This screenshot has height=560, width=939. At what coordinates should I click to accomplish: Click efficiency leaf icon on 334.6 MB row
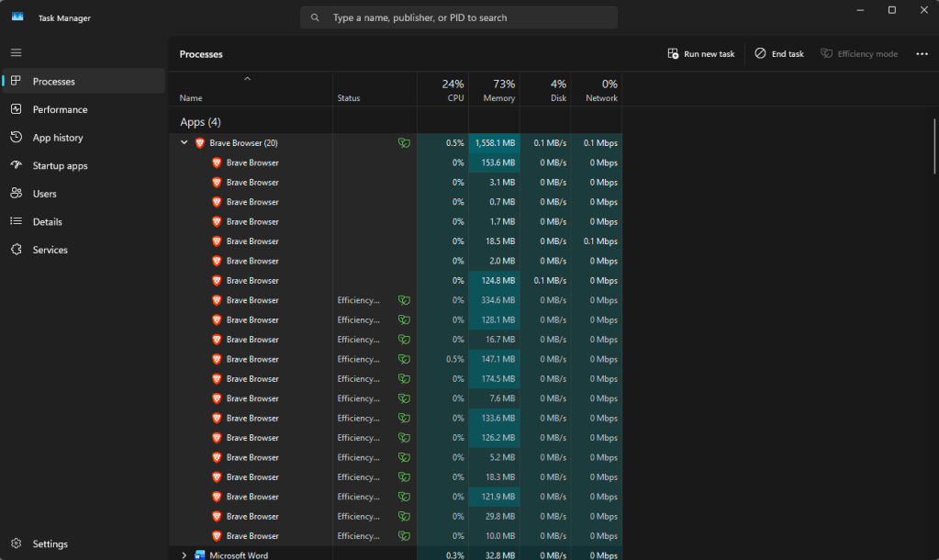pos(404,300)
